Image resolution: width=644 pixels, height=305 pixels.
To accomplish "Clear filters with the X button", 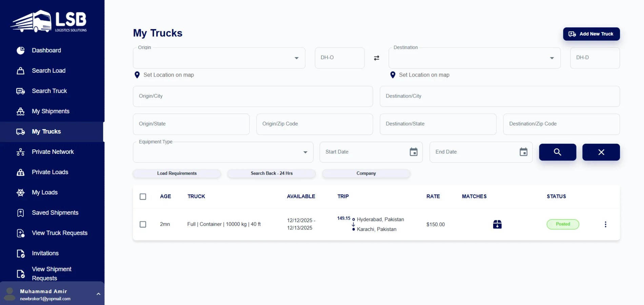I will (601, 152).
